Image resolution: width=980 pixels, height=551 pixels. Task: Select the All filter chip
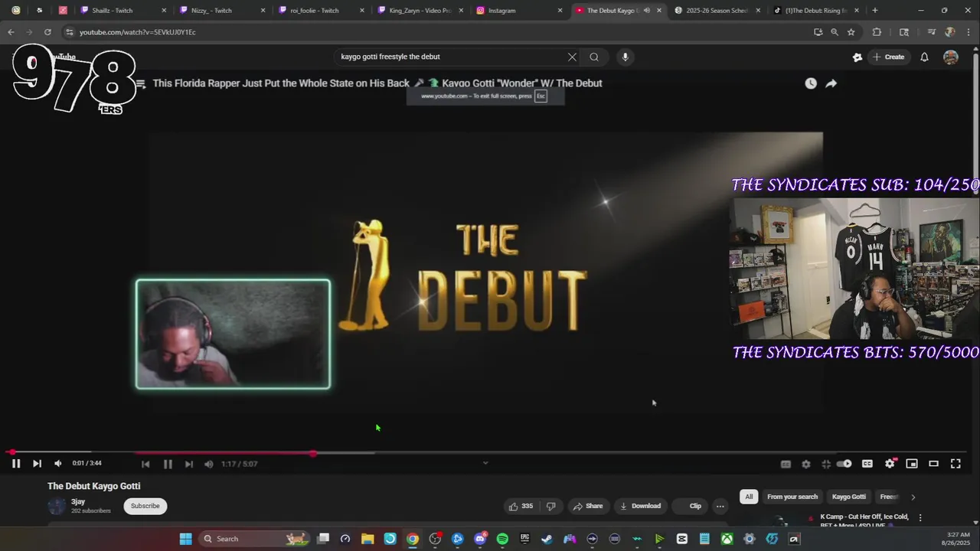749,497
